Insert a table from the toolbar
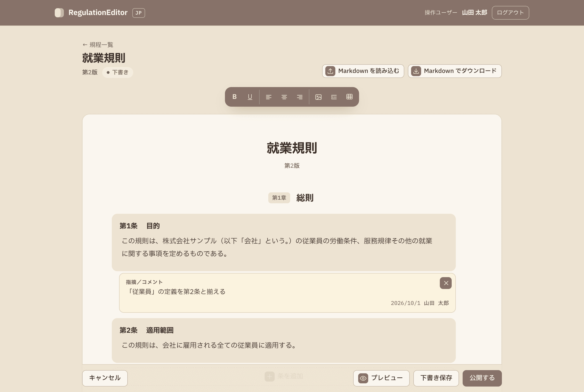584x392 pixels. click(x=349, y=97)
